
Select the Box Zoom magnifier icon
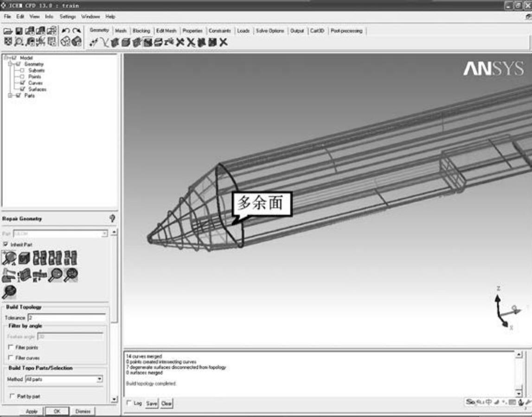point(19,42)
